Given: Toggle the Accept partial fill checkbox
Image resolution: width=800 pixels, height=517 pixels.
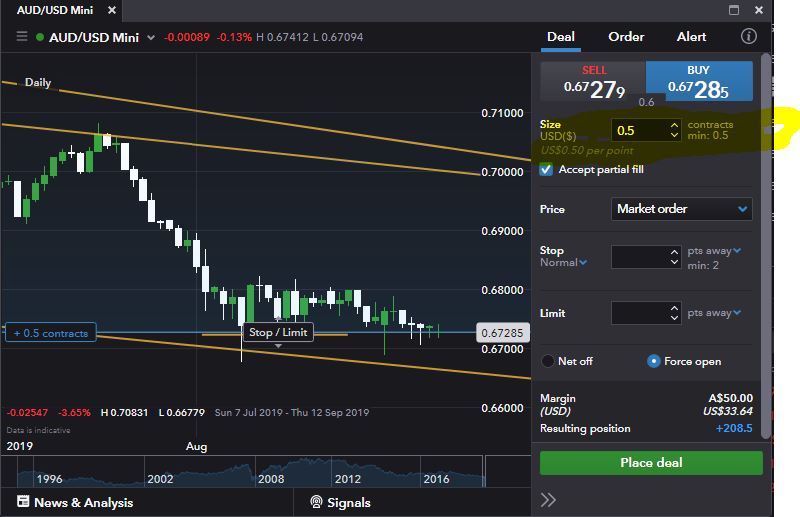Looking at the screenshot, I should 546,170.
